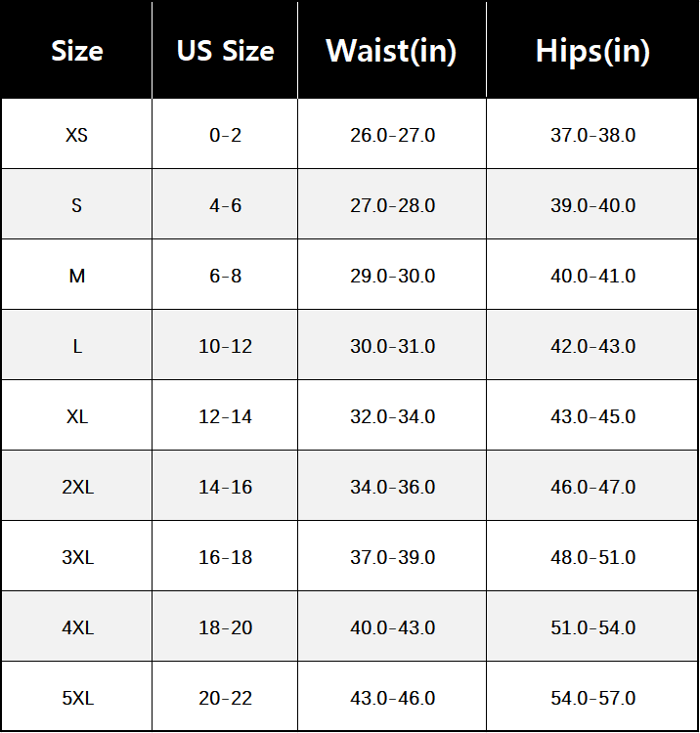Viewport: 700px width, 733px height.
Task: Click US size 4-6 cell
Action: [x=225, y=205]
